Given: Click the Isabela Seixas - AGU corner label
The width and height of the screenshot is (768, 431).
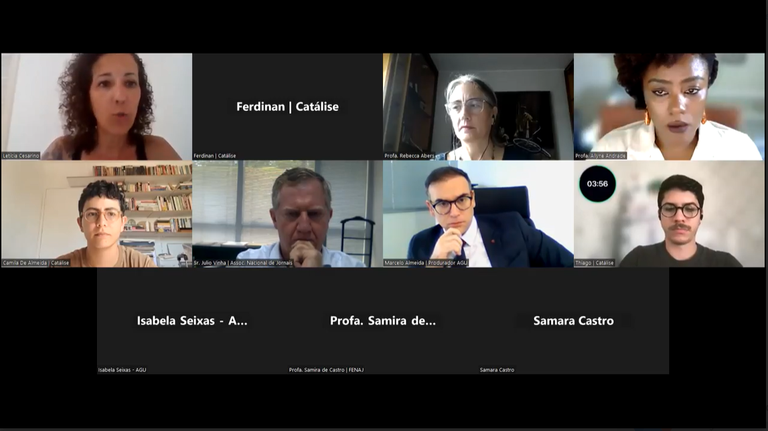Looking at the screenshot, I should (122, 370).
